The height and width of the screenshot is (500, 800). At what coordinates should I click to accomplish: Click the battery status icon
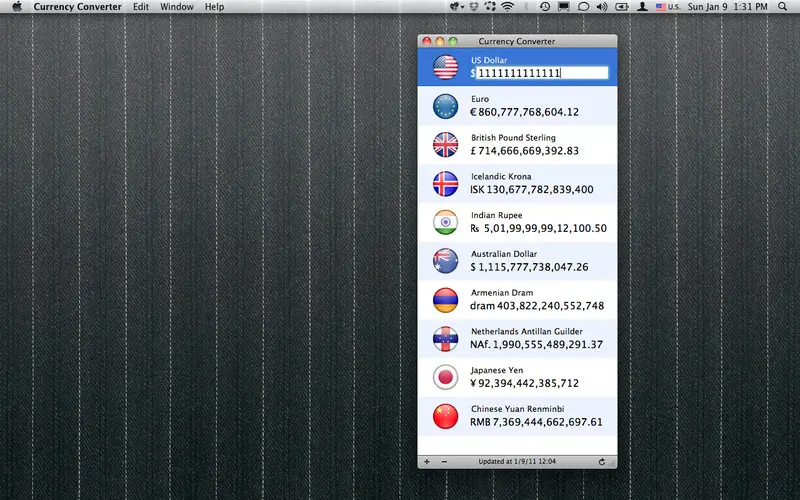point(622,7)
